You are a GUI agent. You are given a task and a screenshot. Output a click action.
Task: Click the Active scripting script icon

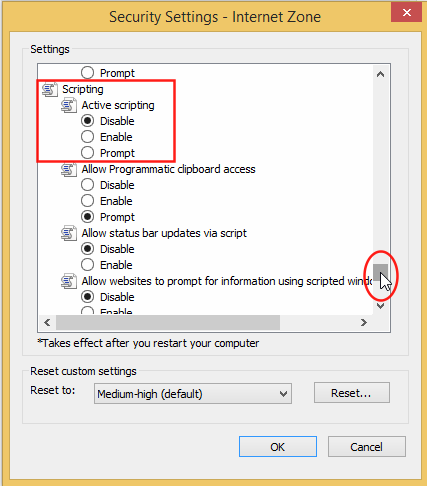point(69,105)
